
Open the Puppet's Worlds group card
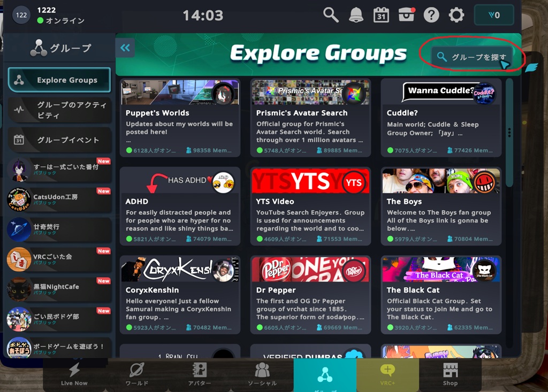(180, 118)
